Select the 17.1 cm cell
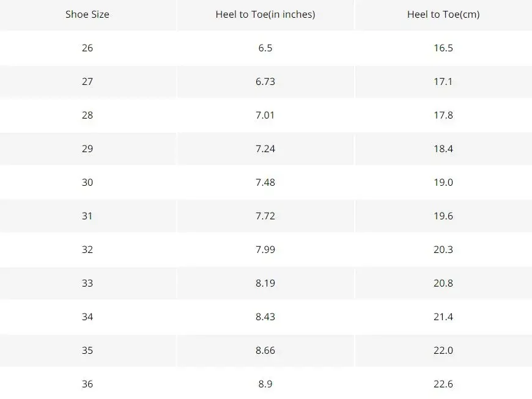This screenshot has width=532, height=399. pyautogui.click(x=443, y=82)
